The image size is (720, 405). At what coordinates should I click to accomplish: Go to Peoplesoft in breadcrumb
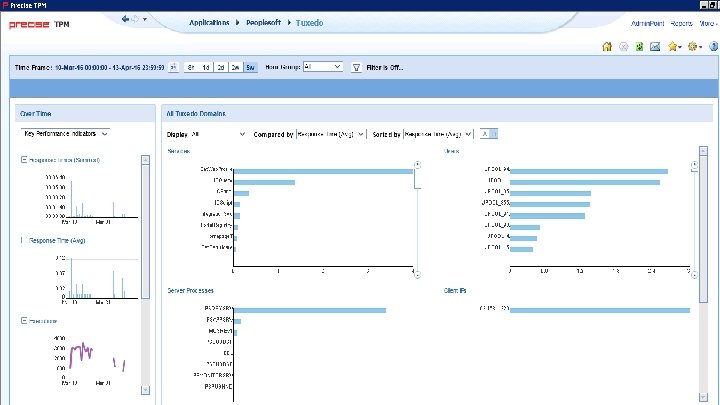pos(263,22)
